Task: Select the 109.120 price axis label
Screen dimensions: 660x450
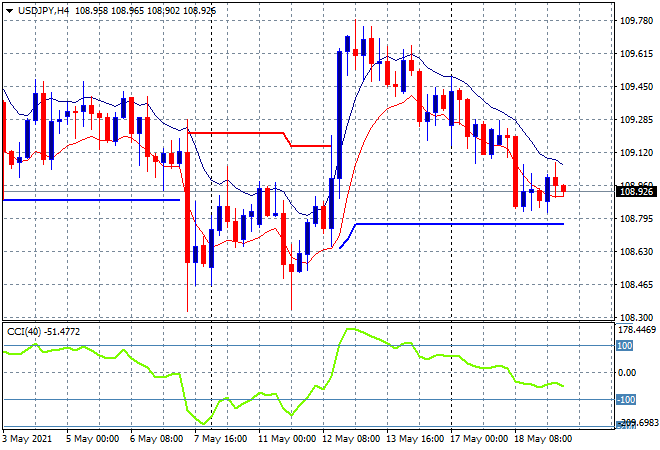Action: point(636,152)
